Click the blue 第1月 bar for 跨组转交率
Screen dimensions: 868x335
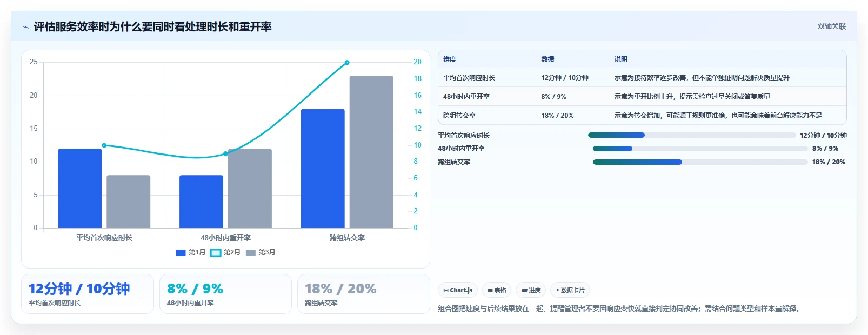tap(323, 169)
